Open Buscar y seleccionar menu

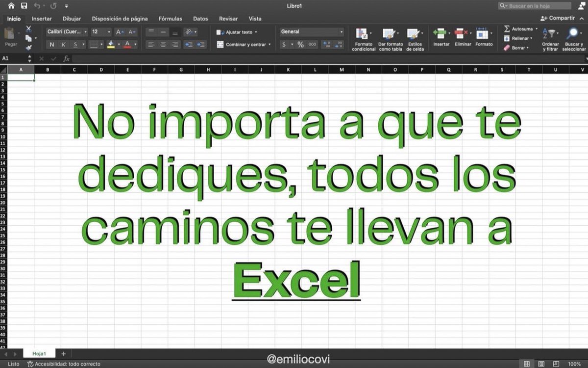tap(574, 39)
